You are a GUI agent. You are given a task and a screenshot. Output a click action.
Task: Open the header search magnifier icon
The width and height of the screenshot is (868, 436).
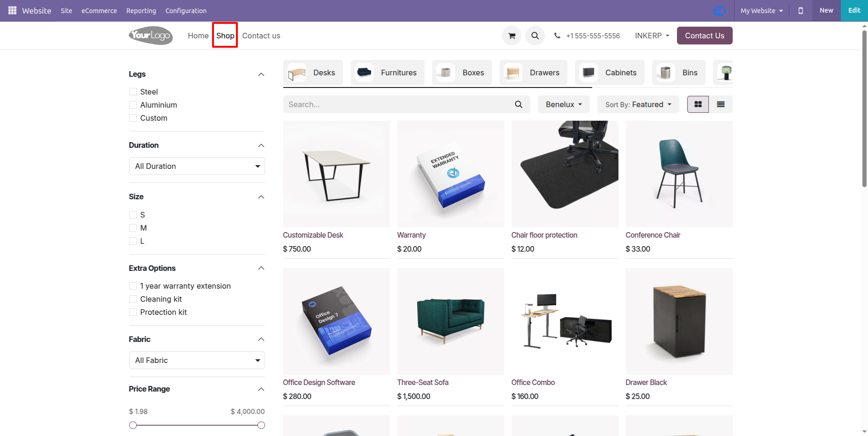pos(535,36)
